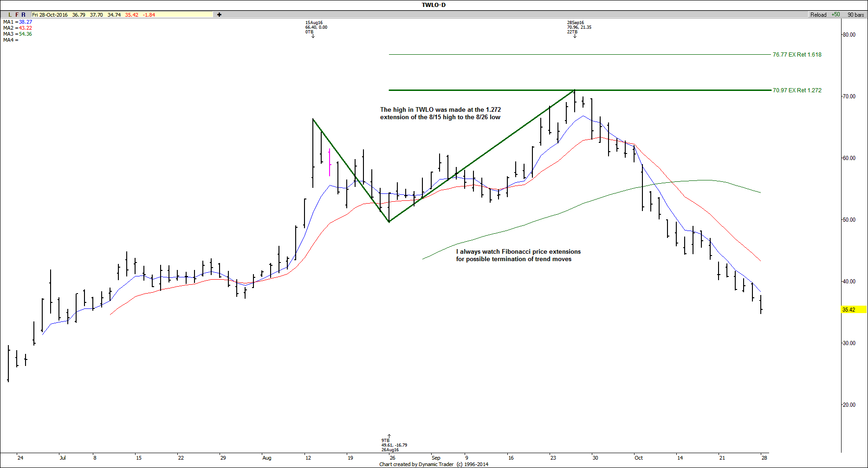Click the L button in the toolbar
This screenshot has width=868, height=468.
pos(10,15)
